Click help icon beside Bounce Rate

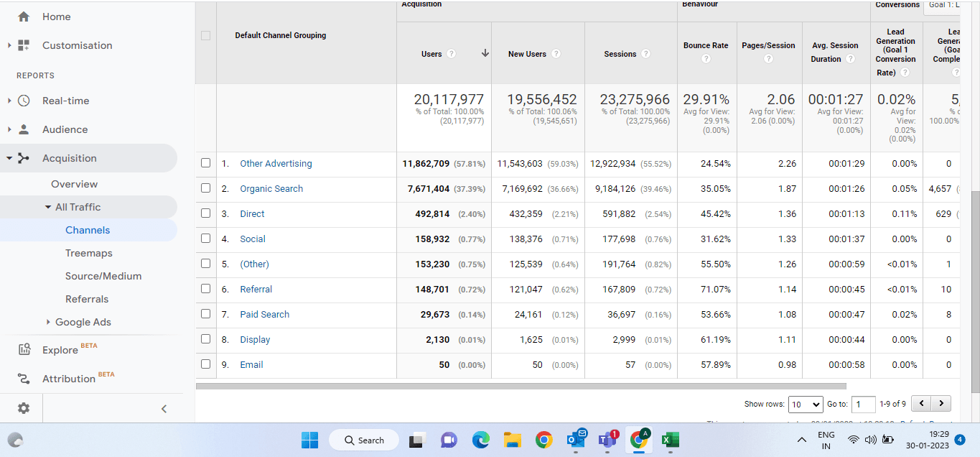706,59
